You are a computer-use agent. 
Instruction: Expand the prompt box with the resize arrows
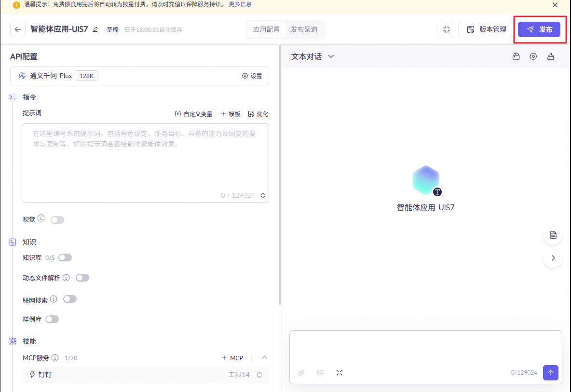[263, 195]
